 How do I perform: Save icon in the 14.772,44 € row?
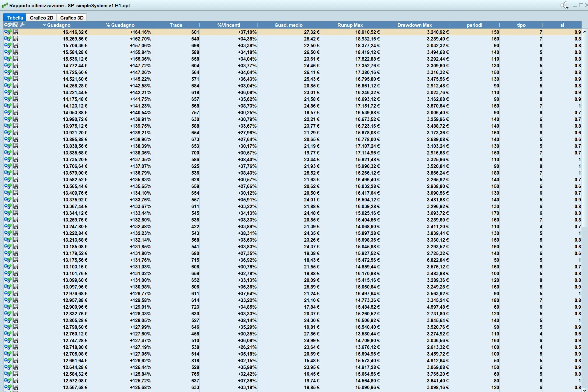point(16,66)
